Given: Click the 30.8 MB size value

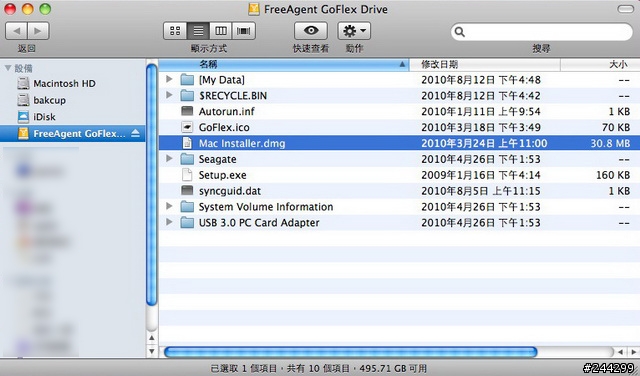Looking at the screenshot, I should click(610, 143).
